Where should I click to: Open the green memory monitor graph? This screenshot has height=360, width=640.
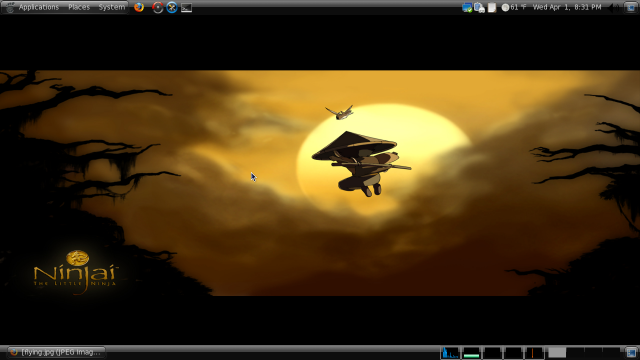click(x=471, y=353)
